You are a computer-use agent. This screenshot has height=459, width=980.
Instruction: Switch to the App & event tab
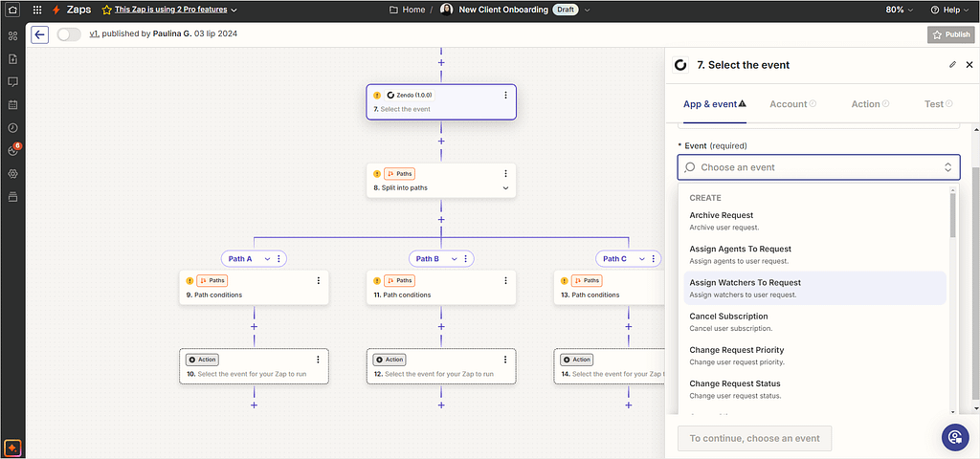coord(714,104)
